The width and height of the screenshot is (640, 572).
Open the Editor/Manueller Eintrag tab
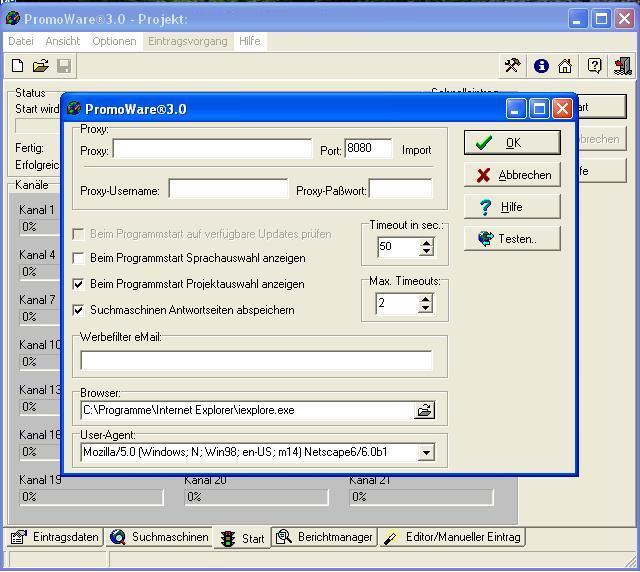(452, 537)
